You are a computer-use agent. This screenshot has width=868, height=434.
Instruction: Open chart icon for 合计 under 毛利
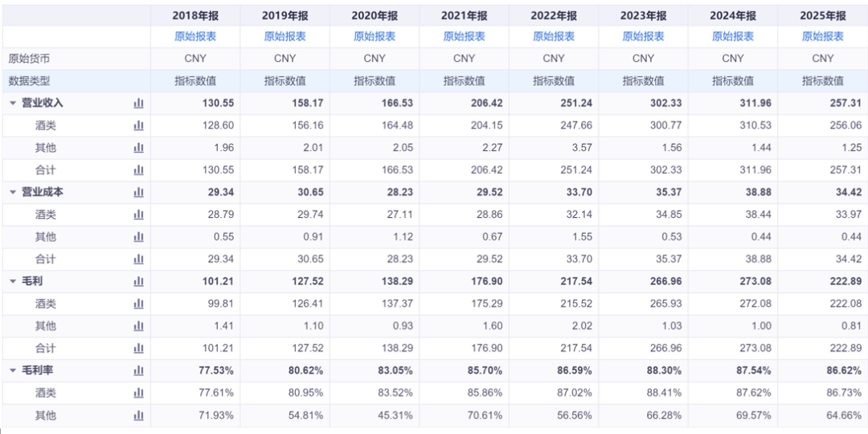pyautogui.click(x=138, y=348)
